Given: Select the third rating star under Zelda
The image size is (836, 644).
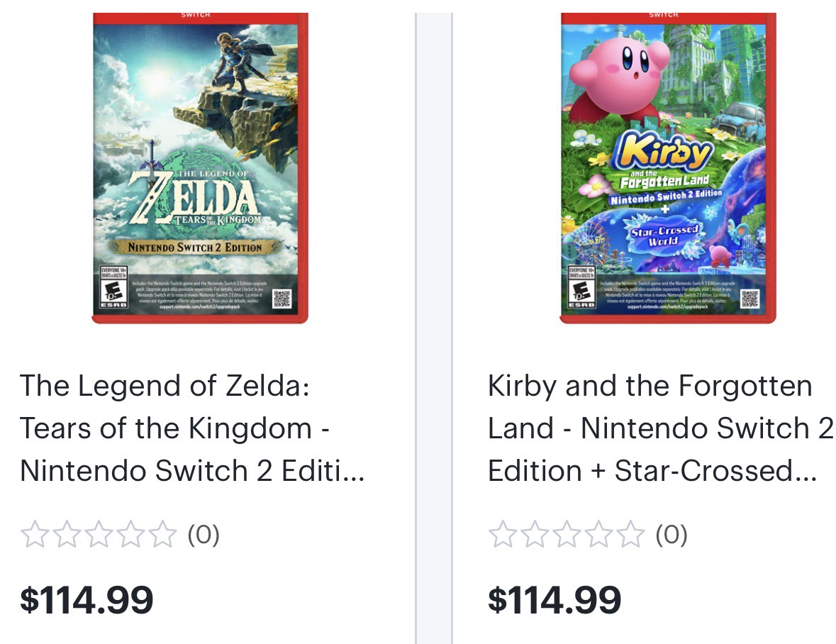Looking at the screenshot, I should (x=99, y=534).
